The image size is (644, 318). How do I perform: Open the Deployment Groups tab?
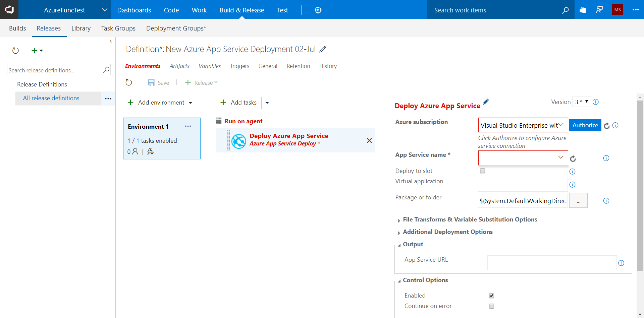point(176,28)
